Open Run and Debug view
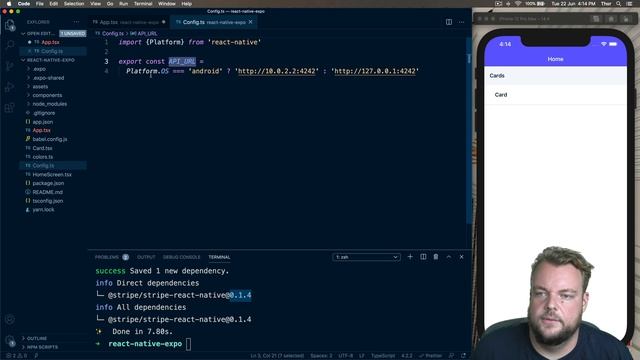Viewport: 640px width, 360px height. coord(9,87)
